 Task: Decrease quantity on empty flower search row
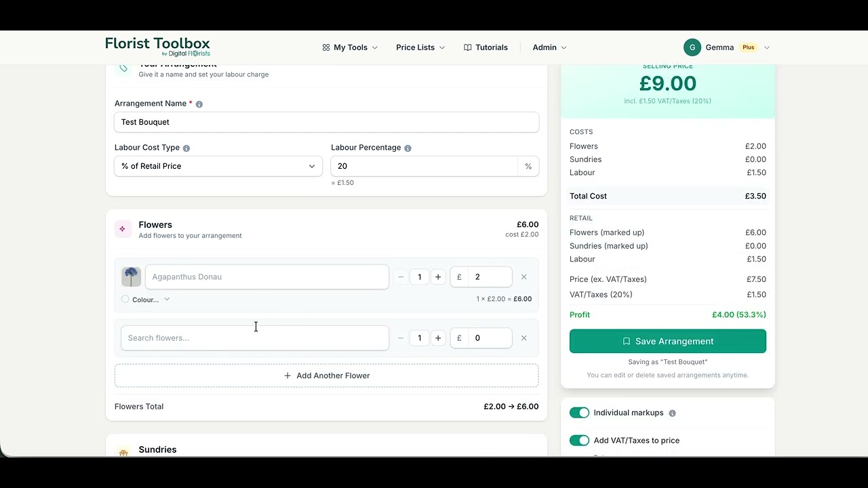coord(401,338)
